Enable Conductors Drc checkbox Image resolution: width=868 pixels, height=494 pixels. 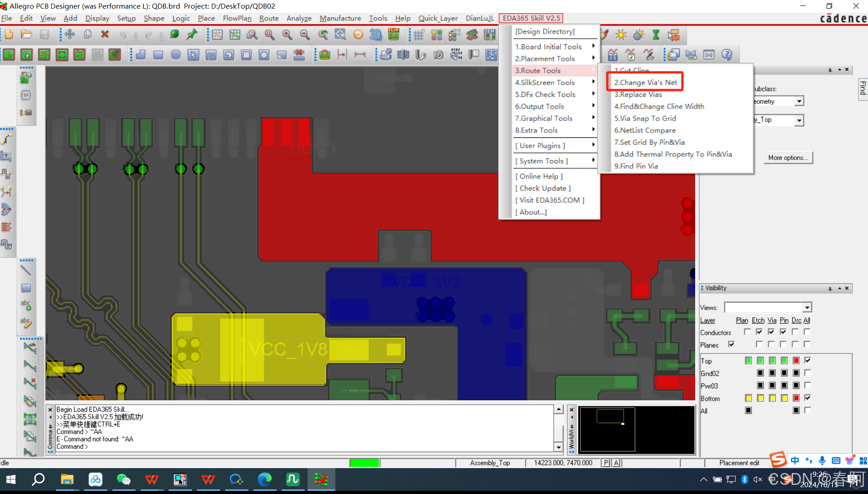(795, 332)
